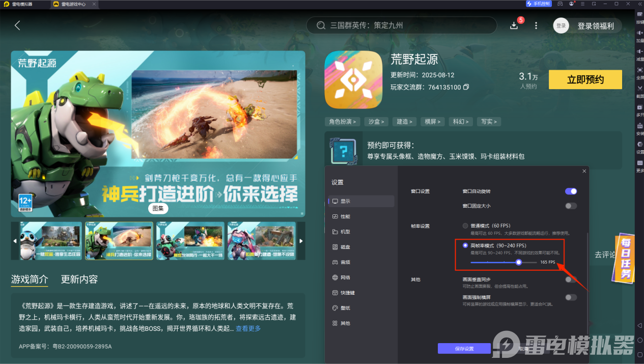The width and height of the screenshot is (644, 364).
Task: Go back using the top-left arrow
Action: (17, 25)
